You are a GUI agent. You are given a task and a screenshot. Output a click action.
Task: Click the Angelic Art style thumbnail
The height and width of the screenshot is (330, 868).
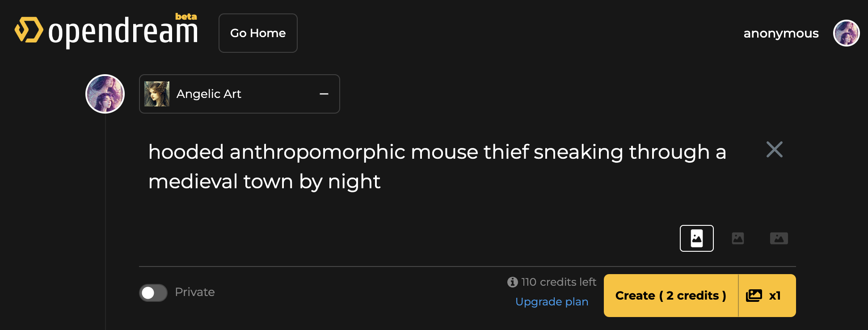157,94
